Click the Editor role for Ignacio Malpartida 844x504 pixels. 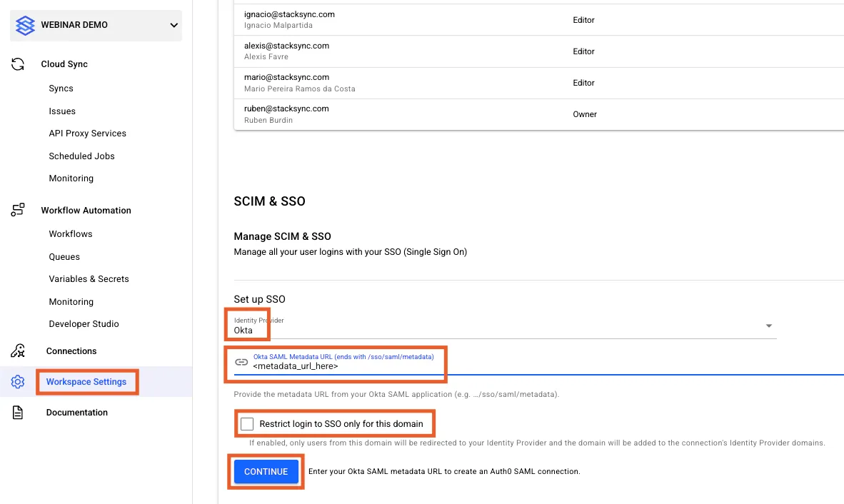[x=583, y=20]
